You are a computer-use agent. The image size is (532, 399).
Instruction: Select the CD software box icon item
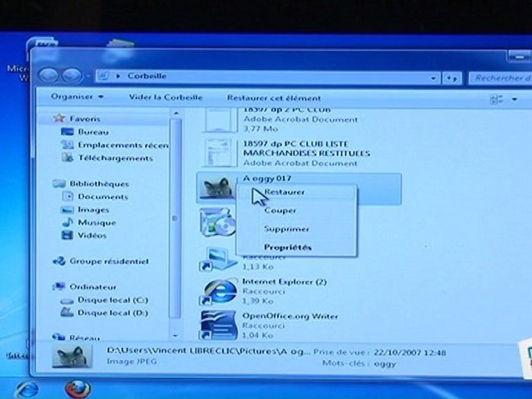click(x=217, y=222)
